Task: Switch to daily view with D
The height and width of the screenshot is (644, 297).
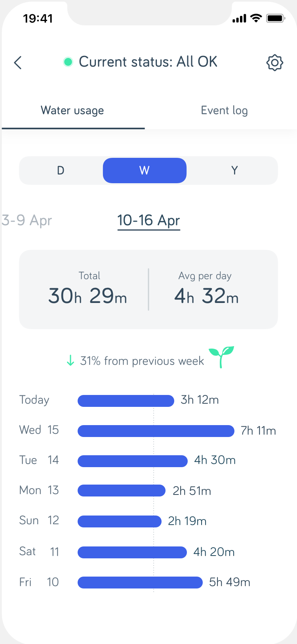Action: click(61, 171)
